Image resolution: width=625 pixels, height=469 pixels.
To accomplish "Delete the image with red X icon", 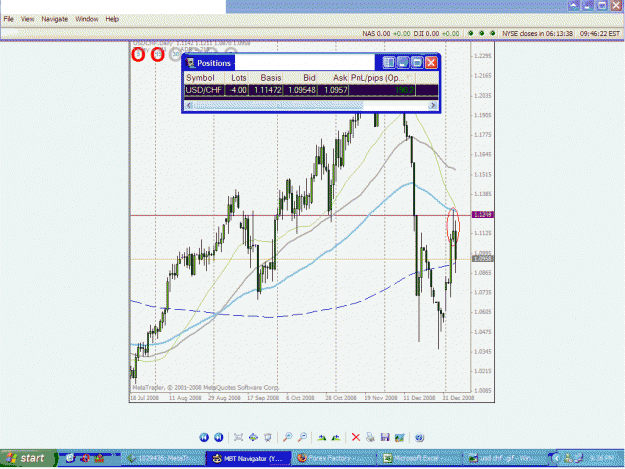I will point(356,438).
